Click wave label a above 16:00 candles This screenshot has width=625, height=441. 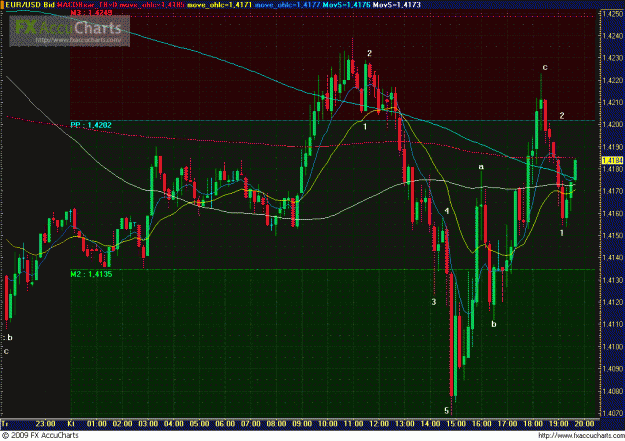481,167
